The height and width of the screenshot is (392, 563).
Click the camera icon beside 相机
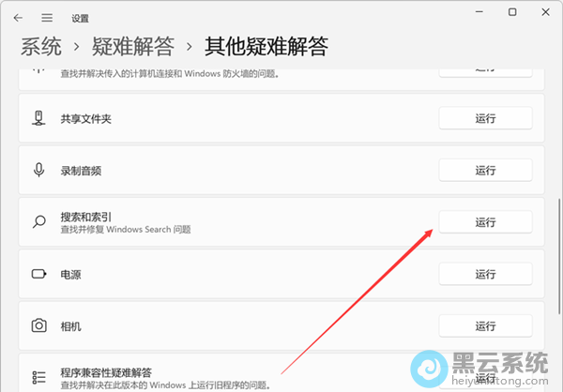39,325
